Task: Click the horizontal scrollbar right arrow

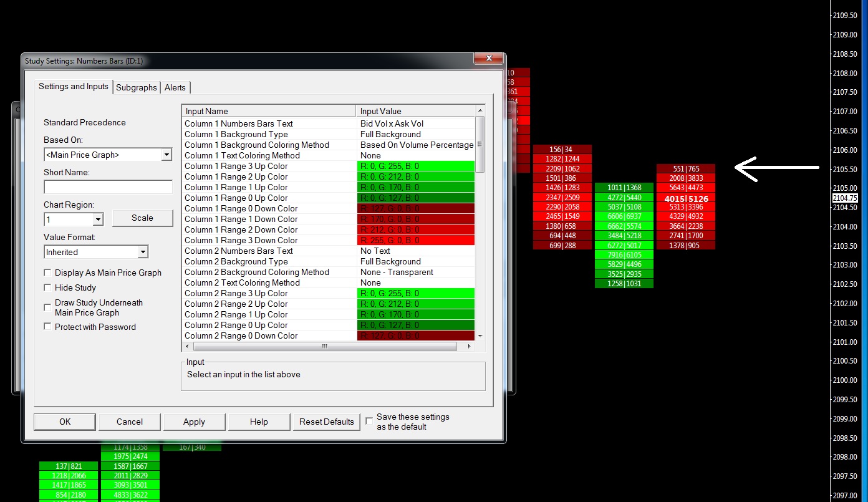Action: click(x=471, y=346)
